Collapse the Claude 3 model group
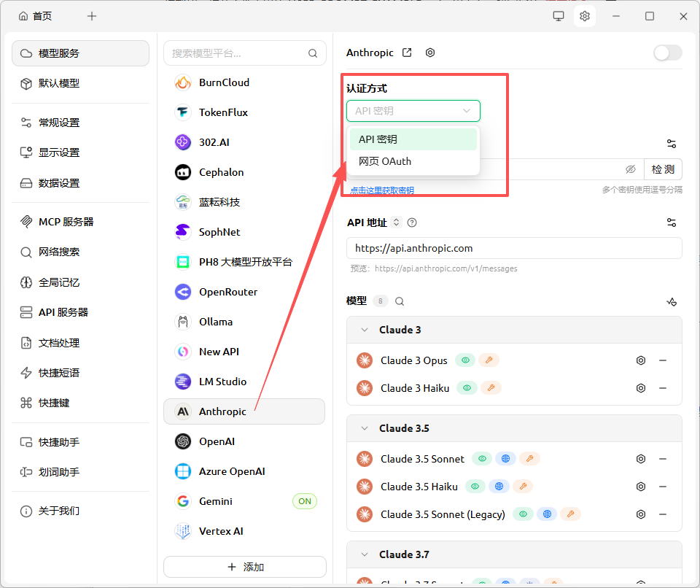The image size is (700, 588). 365,330
